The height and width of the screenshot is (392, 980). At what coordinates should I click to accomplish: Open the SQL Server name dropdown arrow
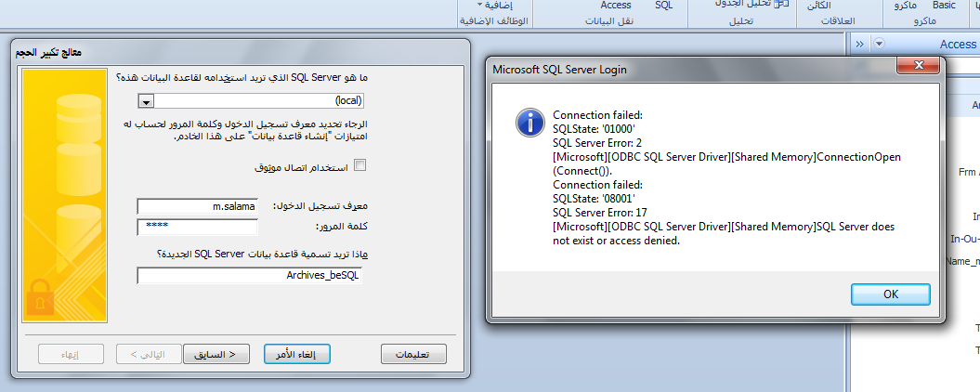[146, 101]
